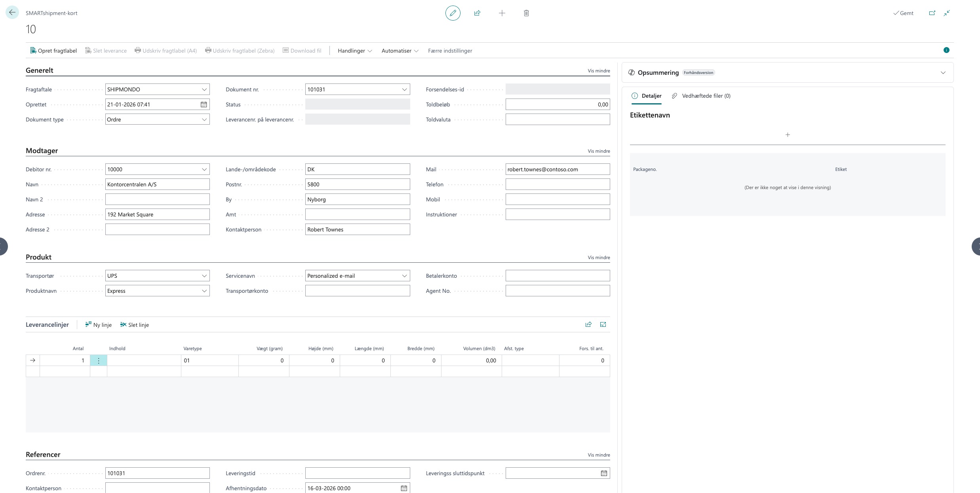This screenshot has width=980, height=493.
Task: Open calendar picker for Oprettet date
Action: [x=204, y=104]
